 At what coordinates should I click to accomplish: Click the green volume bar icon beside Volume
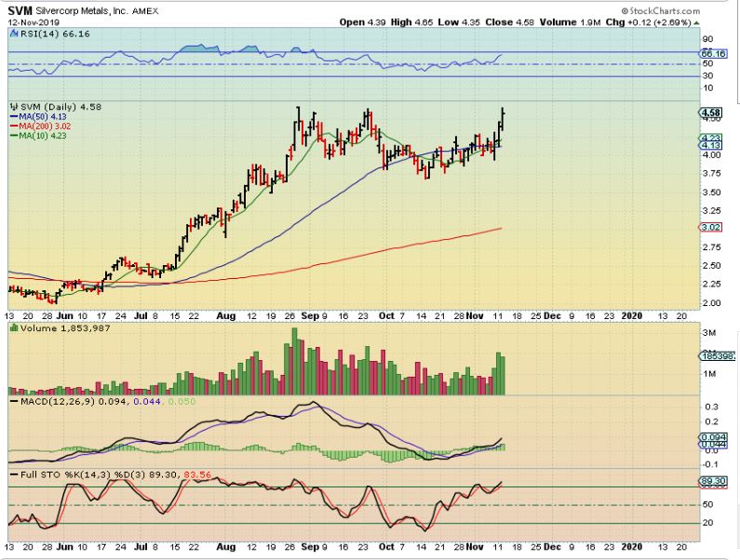[x=14, y=327]
